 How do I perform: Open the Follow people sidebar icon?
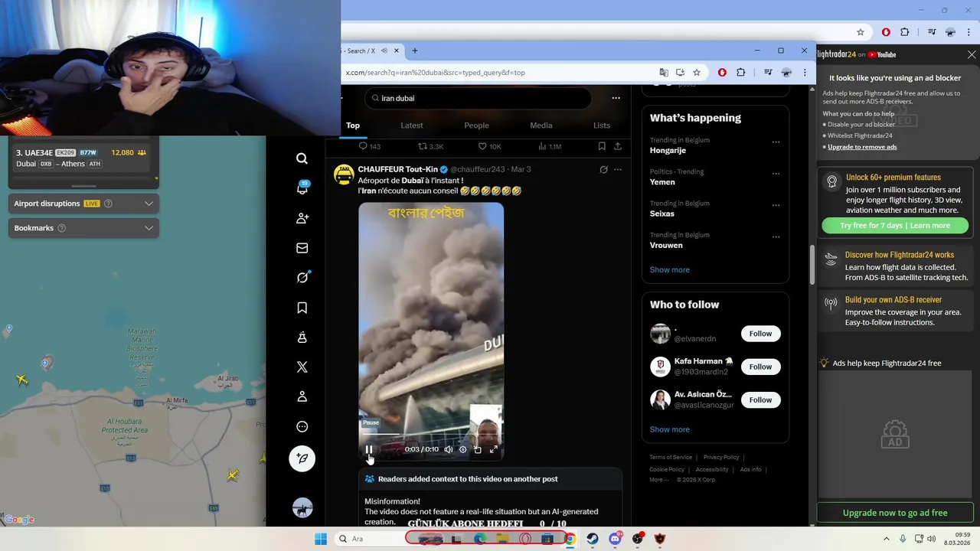pyautogui.click(x=302, y=218)
